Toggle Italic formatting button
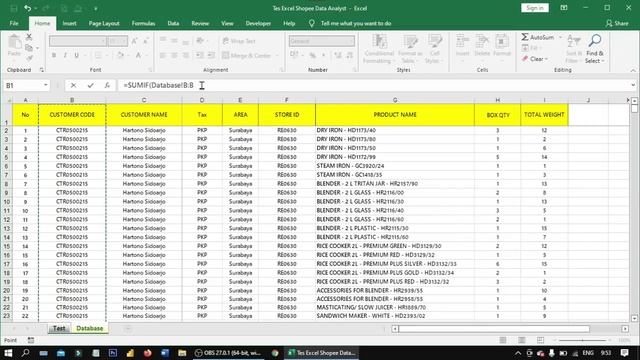 click(x=65, y=55)
